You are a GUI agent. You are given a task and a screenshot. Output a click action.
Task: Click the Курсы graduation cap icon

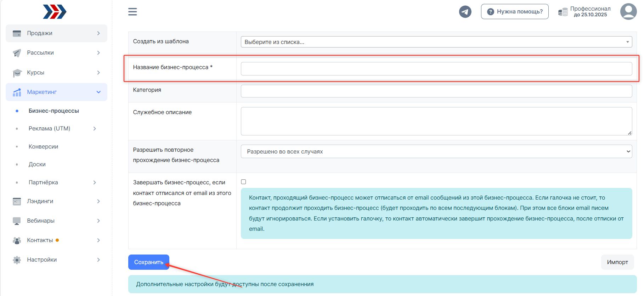(17, 73)
